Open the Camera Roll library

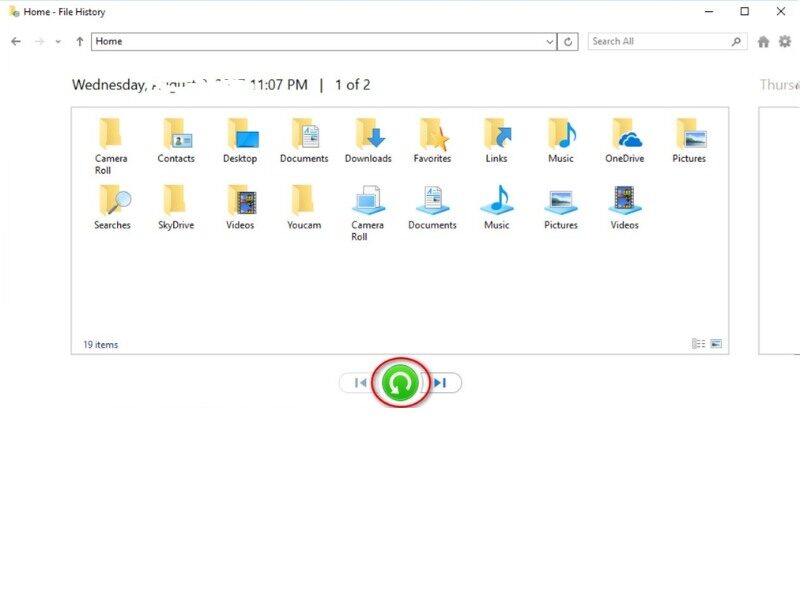pos(368,207)
